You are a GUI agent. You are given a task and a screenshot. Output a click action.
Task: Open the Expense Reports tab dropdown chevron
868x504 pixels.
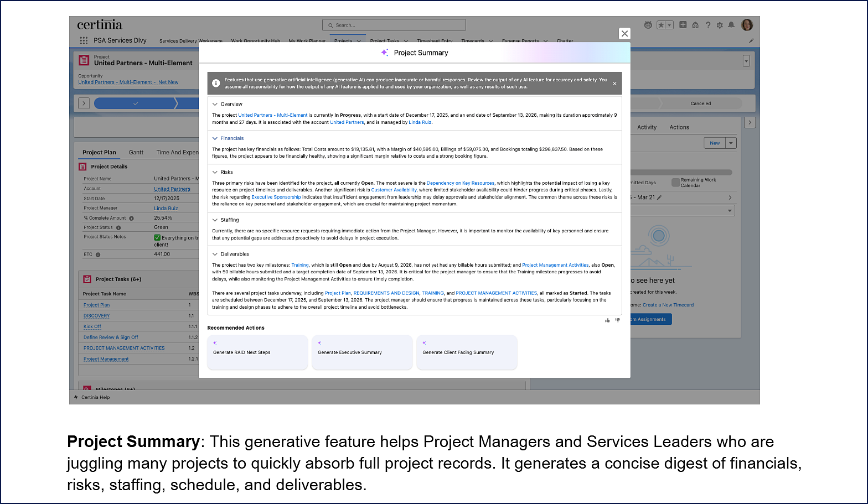pyautogui.click(x=546, y=41)
